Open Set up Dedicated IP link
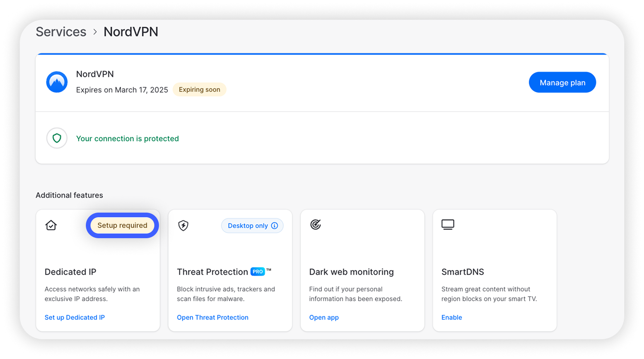 click(74, 317)
